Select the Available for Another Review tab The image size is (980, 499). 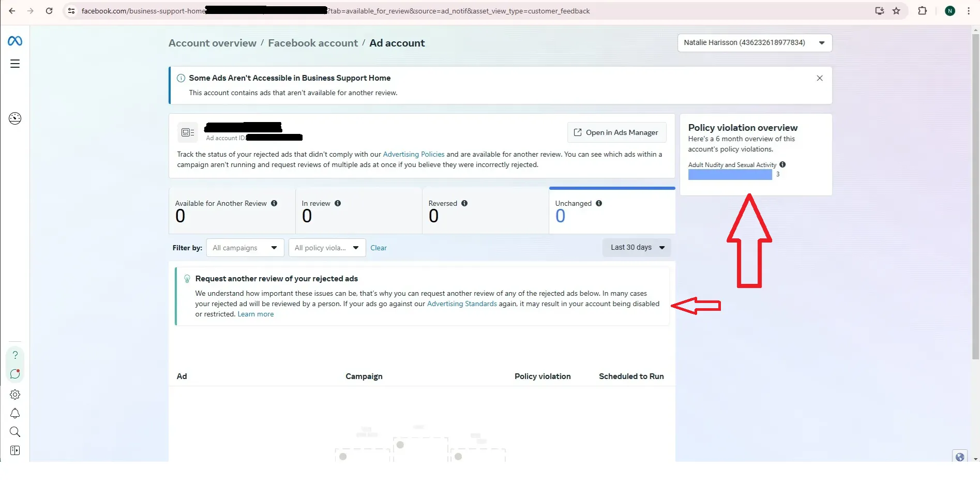click(231, 210)
